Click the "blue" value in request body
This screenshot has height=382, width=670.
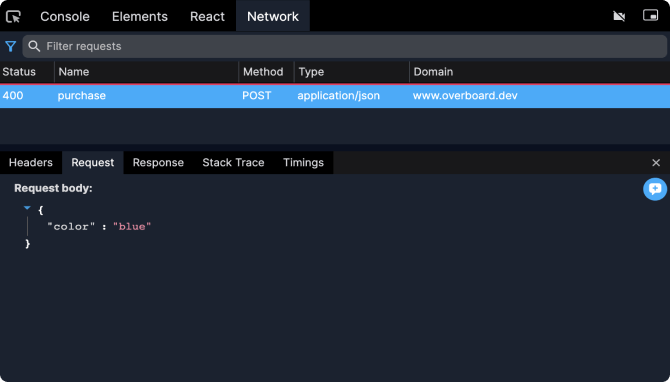132,226
